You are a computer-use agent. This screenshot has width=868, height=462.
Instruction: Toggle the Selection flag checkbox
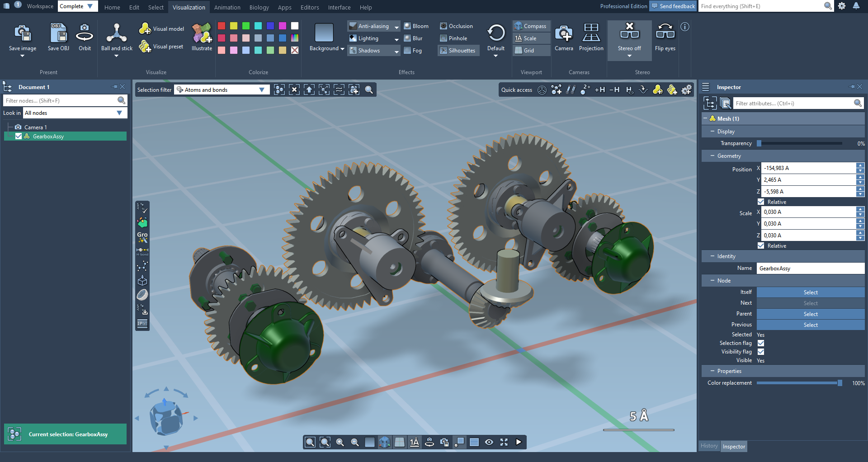[x=761, y=343]
